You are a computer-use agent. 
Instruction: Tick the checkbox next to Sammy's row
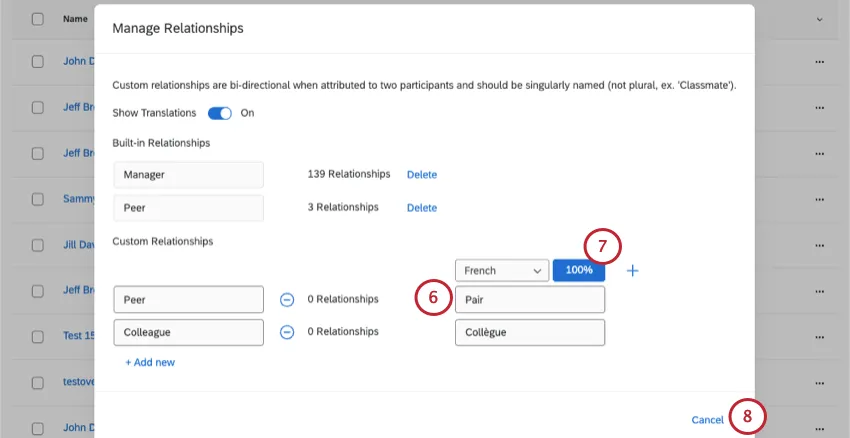point(38,199)
